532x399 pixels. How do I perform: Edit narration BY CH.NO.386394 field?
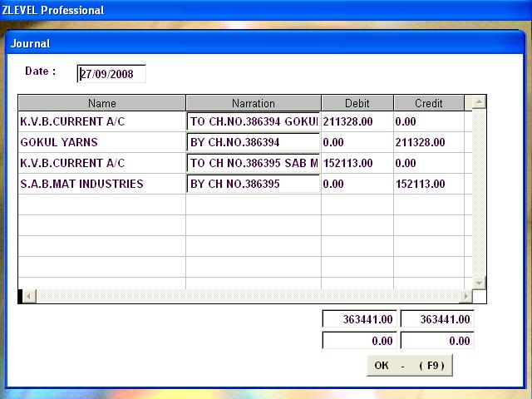pyautogui.click(x=254, y=142)
